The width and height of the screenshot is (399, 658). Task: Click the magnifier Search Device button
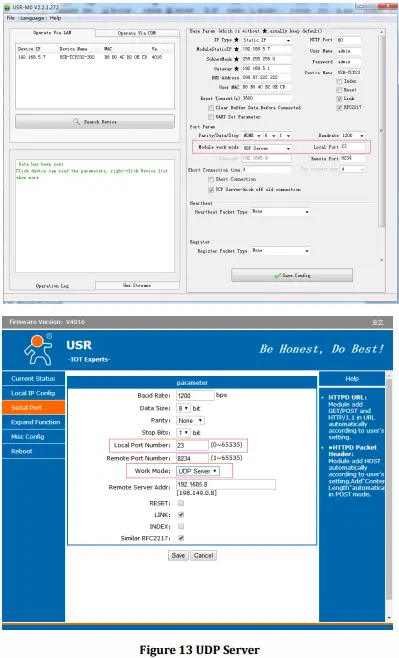[x=95, y=122]
